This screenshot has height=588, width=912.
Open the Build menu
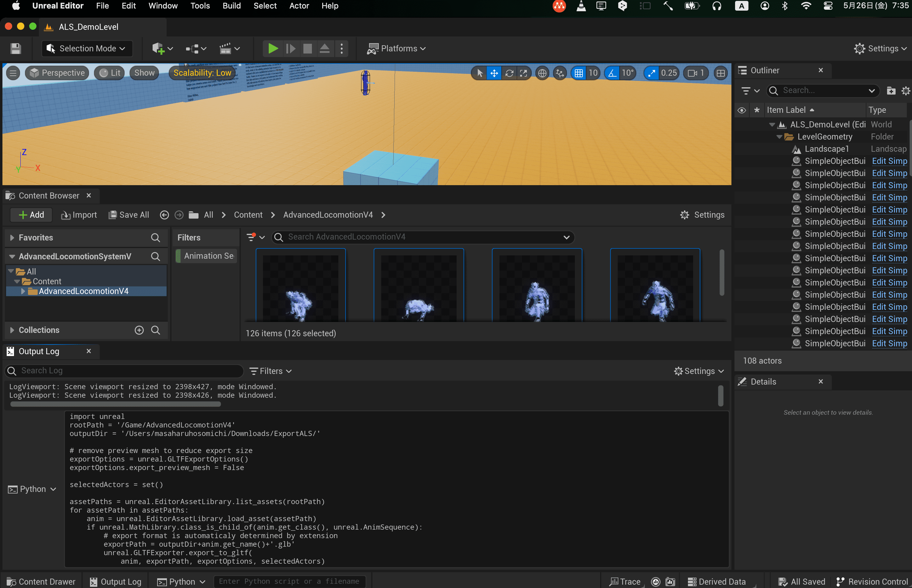click(x=231, y=6)
